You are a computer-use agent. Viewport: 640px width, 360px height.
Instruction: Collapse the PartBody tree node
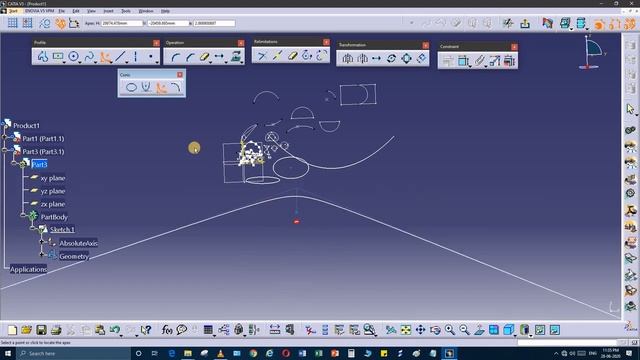pos(23,215)
